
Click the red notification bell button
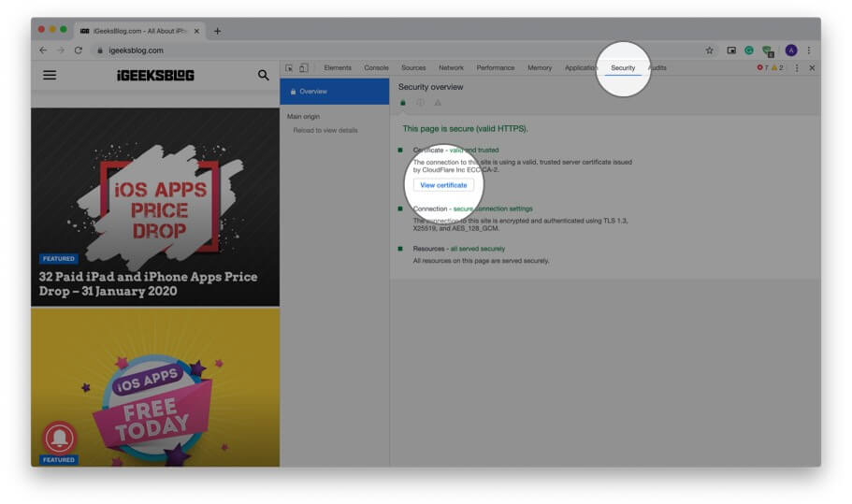[x=59, y=438]
